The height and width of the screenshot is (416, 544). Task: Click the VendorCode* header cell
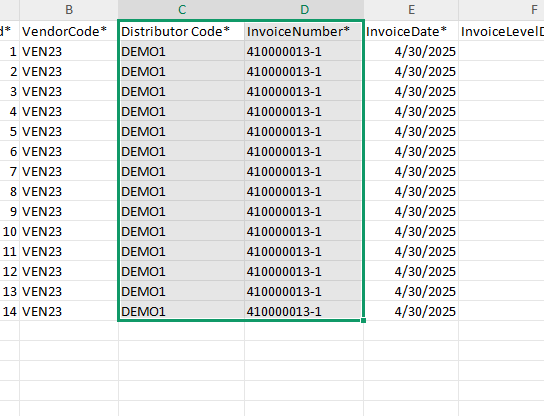click(69, 31)
